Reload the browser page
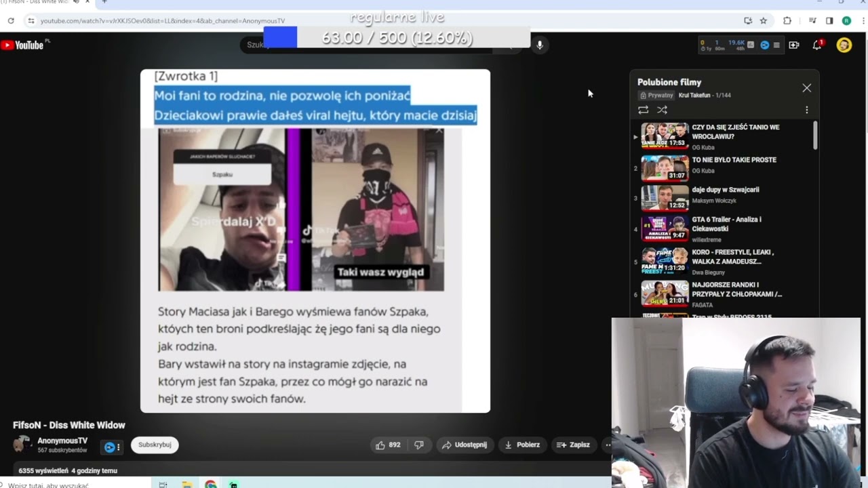This screenshot has width=868, height=488. 11,21
